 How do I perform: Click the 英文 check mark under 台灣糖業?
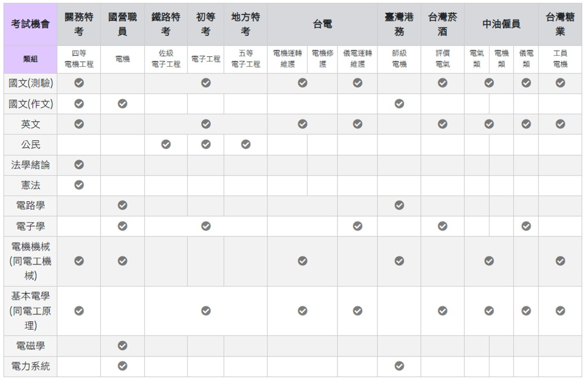[x=560, y=124]
